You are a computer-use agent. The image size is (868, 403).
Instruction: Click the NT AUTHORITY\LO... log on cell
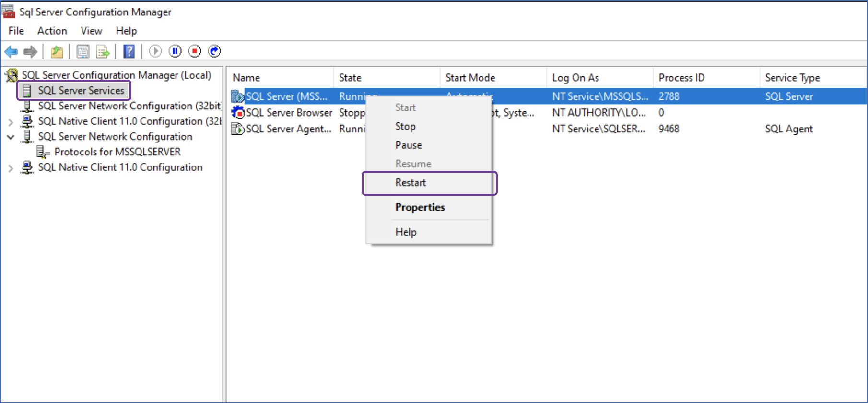pos(599,113)
